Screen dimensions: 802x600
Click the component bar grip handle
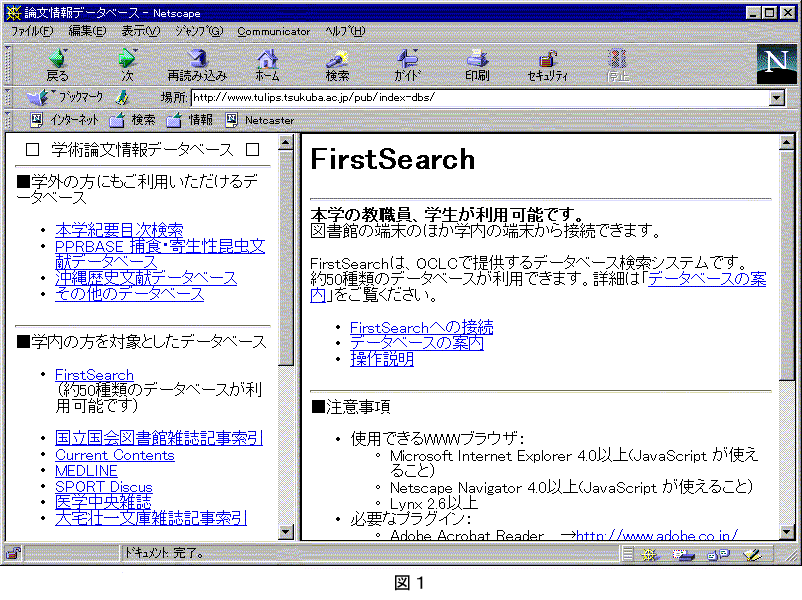click(628, 554)
